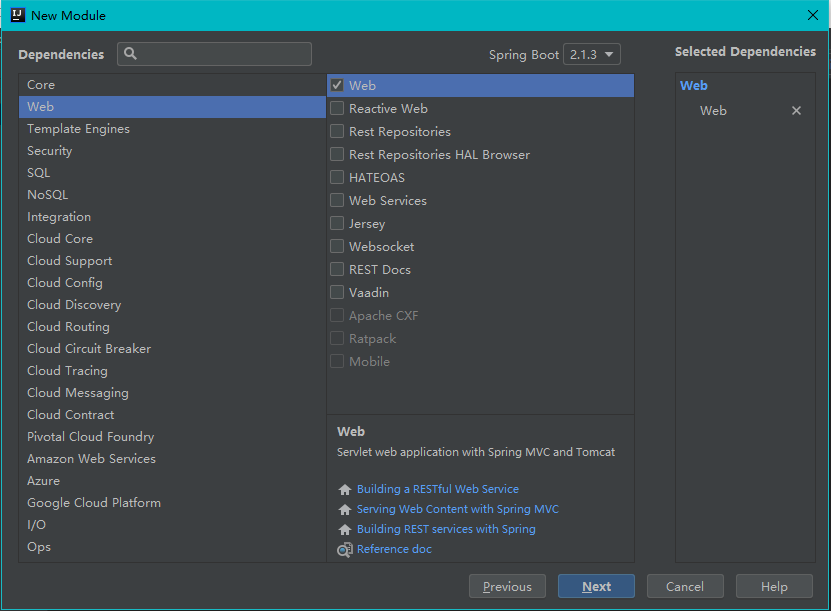Select the Security category

pyautogui.click(x=172, y=150)
